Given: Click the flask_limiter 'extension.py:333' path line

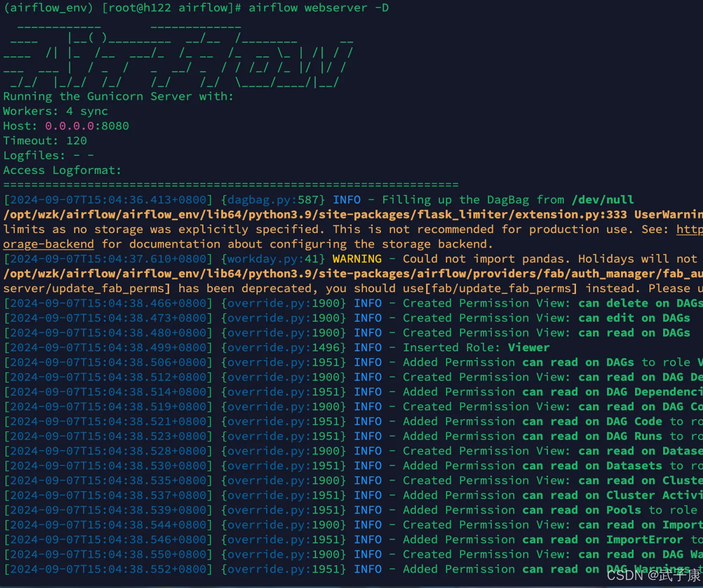Looking at the screenshot, I should pos(353,215).
